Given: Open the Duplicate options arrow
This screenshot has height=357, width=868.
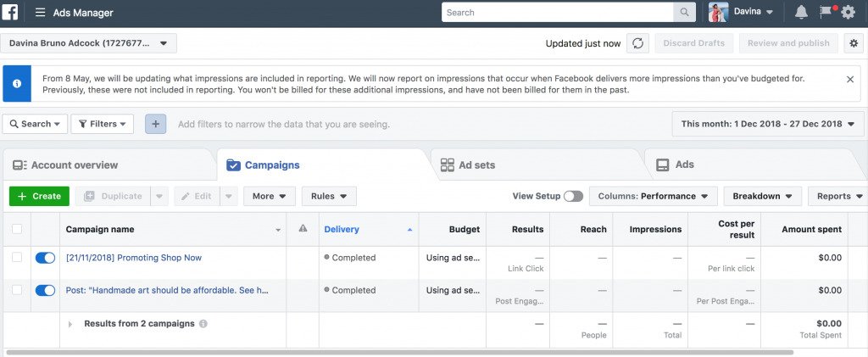Looking at the screenshot, I should 159,196.
